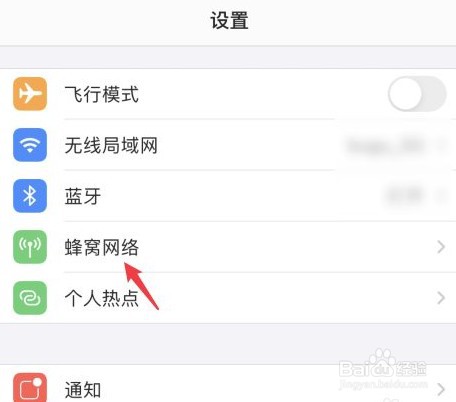
Task: Tap the orange Airplane Mode icon
Action: (30, 94)
